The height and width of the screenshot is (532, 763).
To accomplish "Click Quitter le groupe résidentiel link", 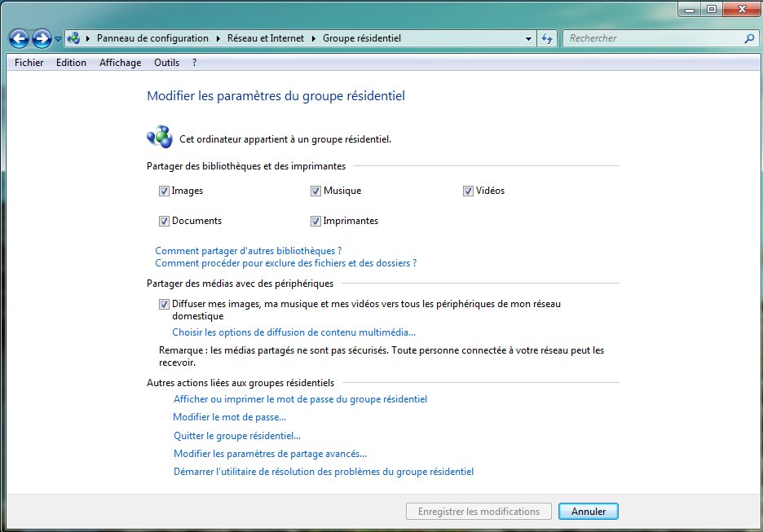I will [237, 436].
